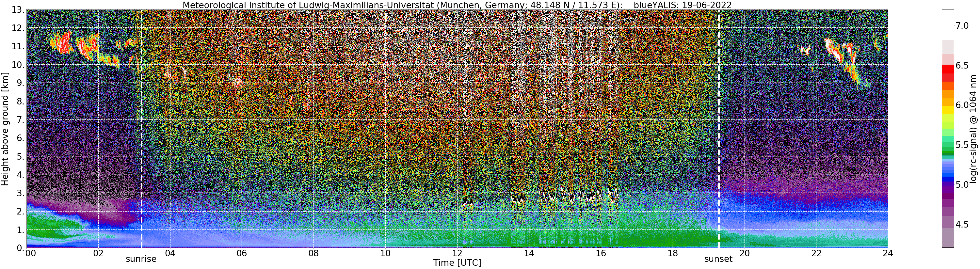Click the y-axis tick label '7.'

(x=20, y=119)
